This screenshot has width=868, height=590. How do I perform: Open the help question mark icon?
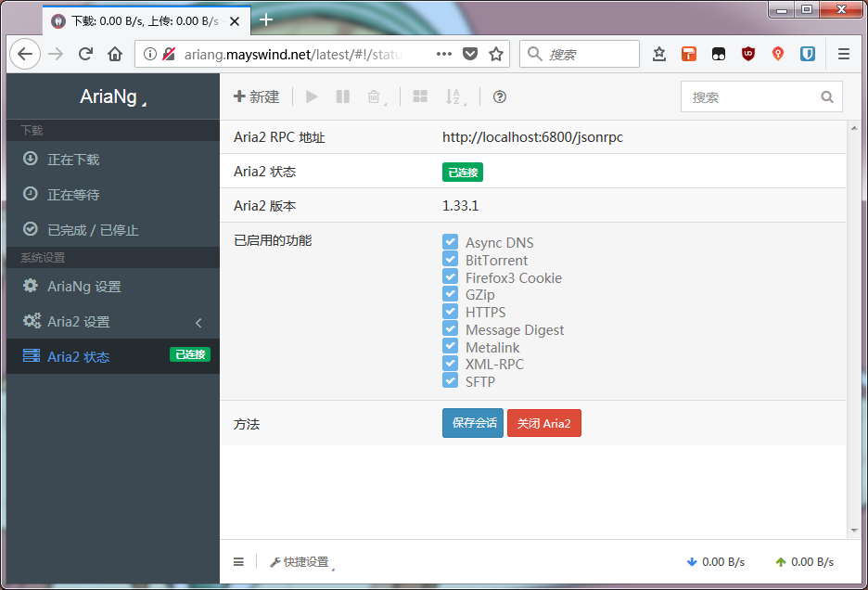(x=499, y=97)
